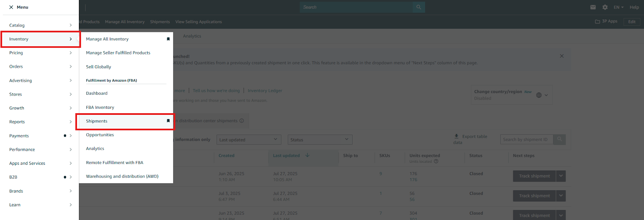Viewport: 644px width, 220px height.
Task: Select Analytics in the FBA submenu
Action: [x=95, y=149]
